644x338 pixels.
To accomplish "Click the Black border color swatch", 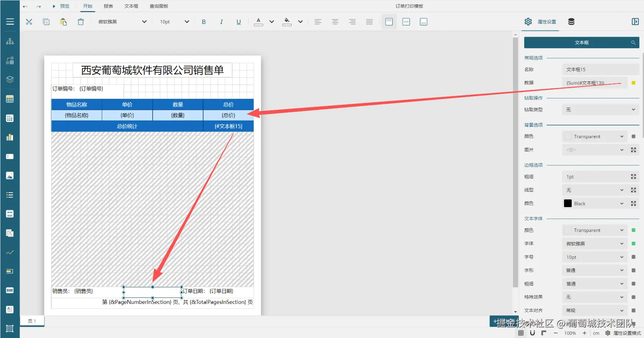I will tap(568, 203).
